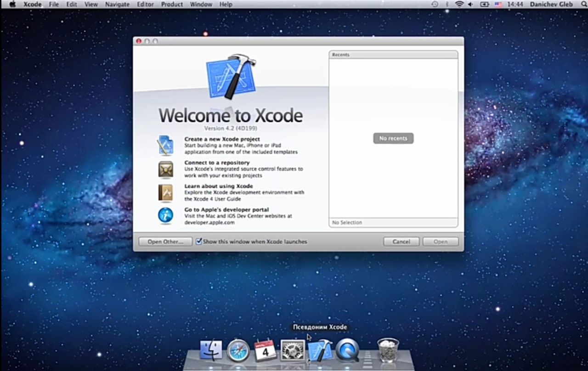Viewport: 588px width, 371px height.
Task: Click the No Selection status text
Action: (347, 222)
